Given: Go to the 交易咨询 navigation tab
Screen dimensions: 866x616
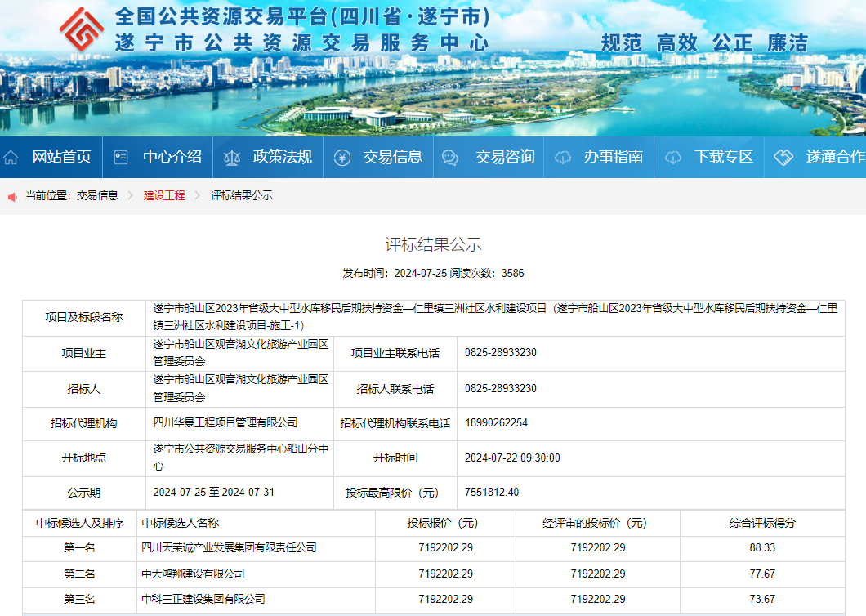Looking at the screenshot, I should 505,157.
